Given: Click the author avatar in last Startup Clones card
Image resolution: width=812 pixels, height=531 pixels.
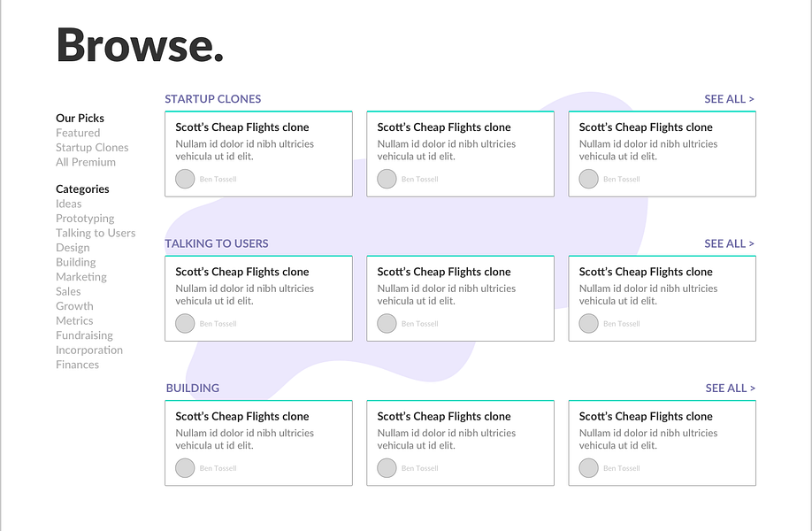Looking at the screenshot, I should tap(588, 179).
